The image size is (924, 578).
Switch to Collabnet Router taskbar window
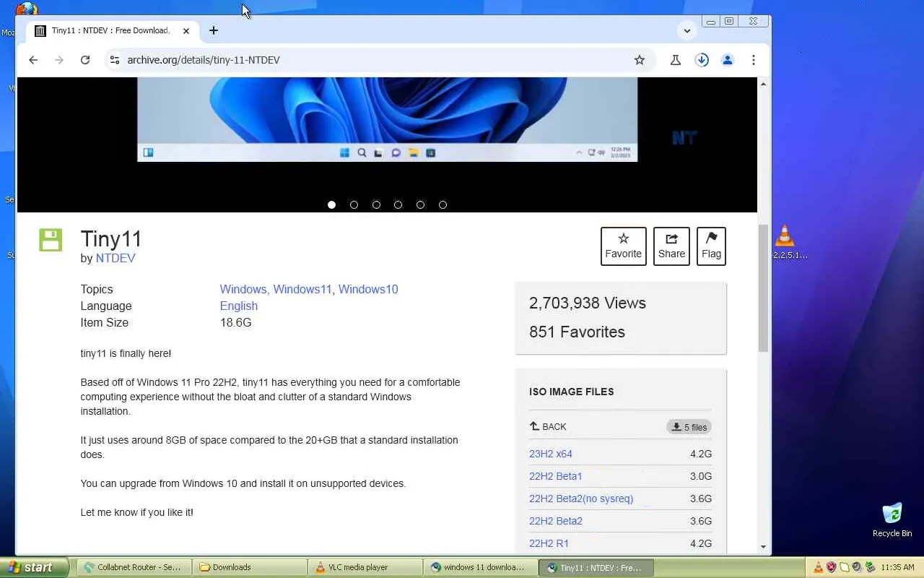point(133,567)
